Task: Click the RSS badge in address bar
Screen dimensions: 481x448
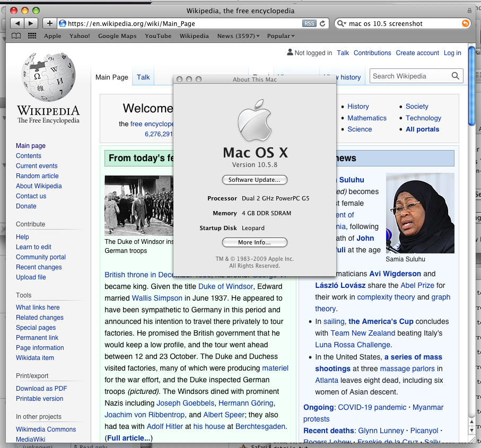Action: [309, 24]
